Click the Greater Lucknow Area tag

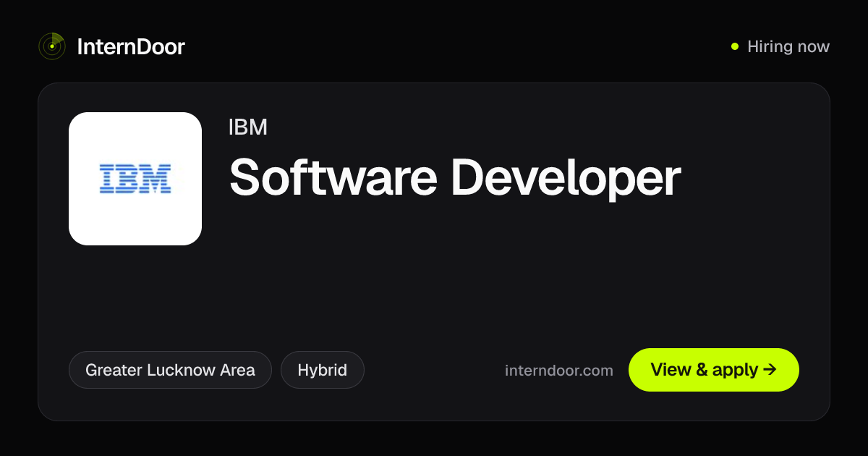tap(170, 370)
